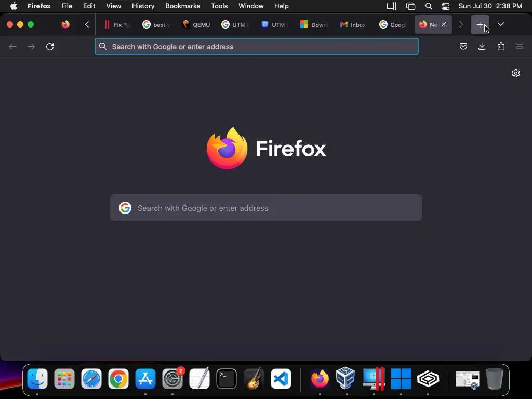
Task: Click the center Search with Google box
Action: click(x=266, y=208)
